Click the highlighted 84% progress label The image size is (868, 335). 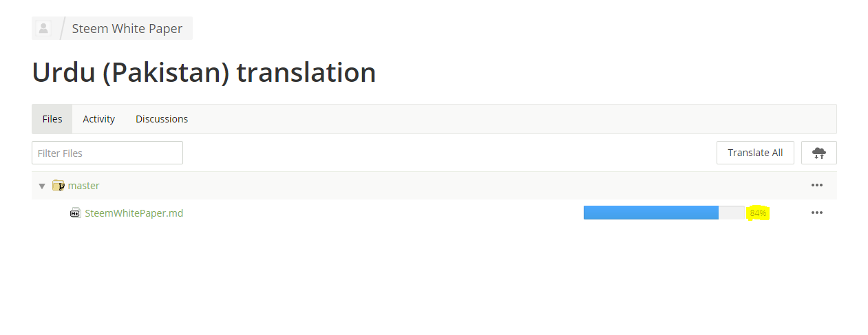point(758,213)
